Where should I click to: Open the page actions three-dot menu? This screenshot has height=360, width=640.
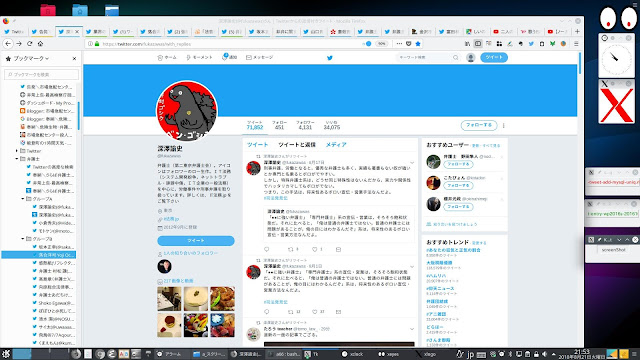[x=399, y=44]
